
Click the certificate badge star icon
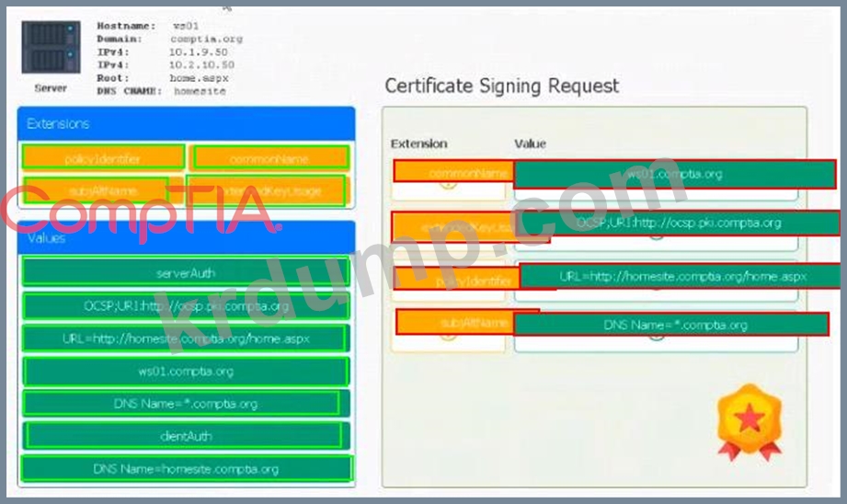750,419
